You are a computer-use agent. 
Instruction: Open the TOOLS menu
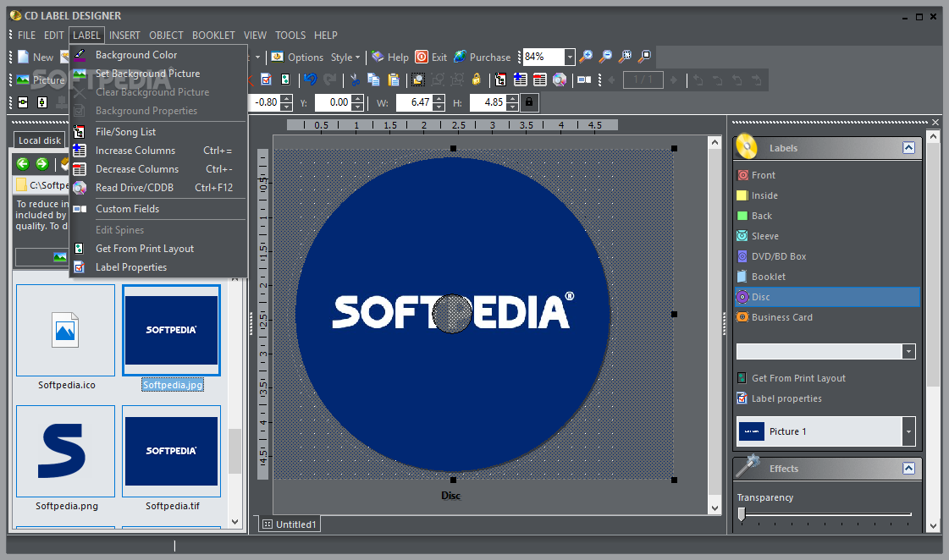tap(290, 35)
